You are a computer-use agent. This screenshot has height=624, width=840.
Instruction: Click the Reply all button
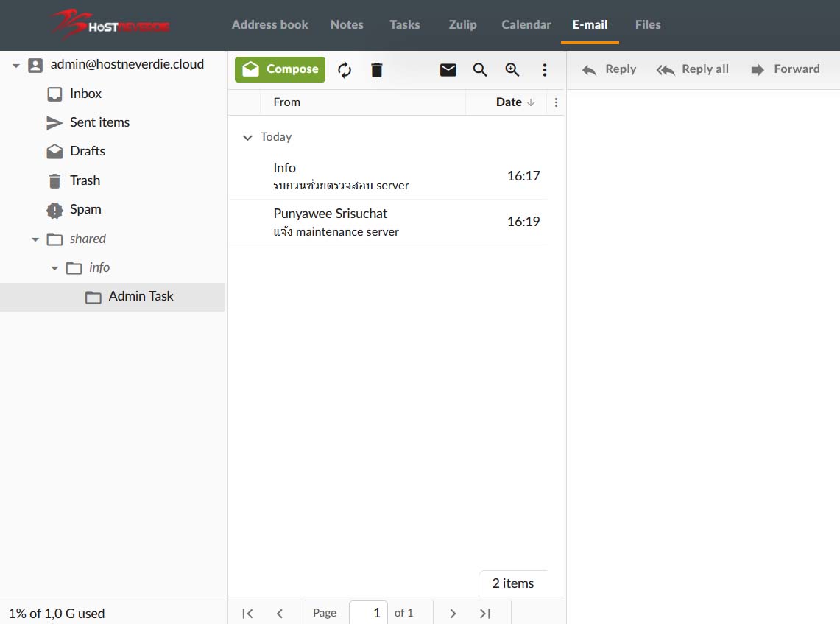pos(693,69)
